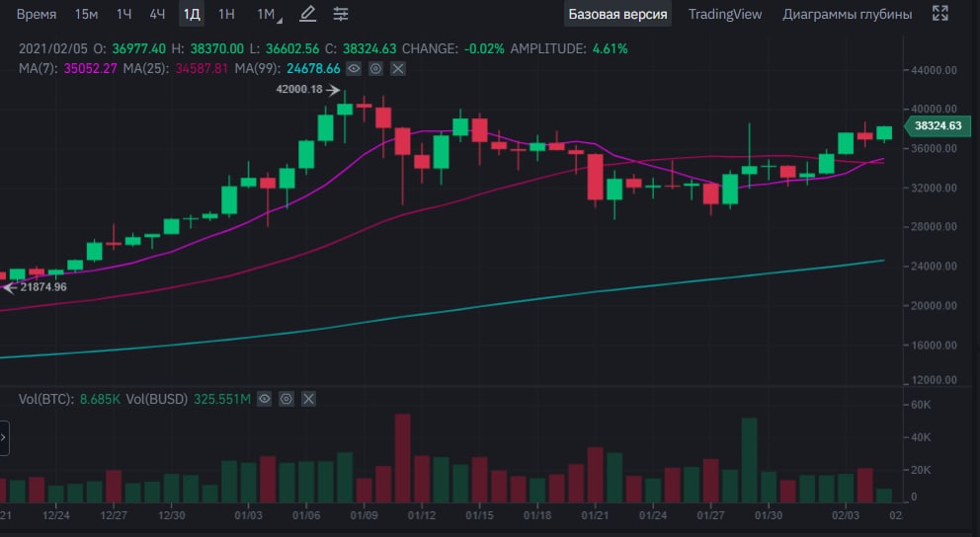Switch to Время line view
The image size is (980, 537).
(x=37, y=15)
